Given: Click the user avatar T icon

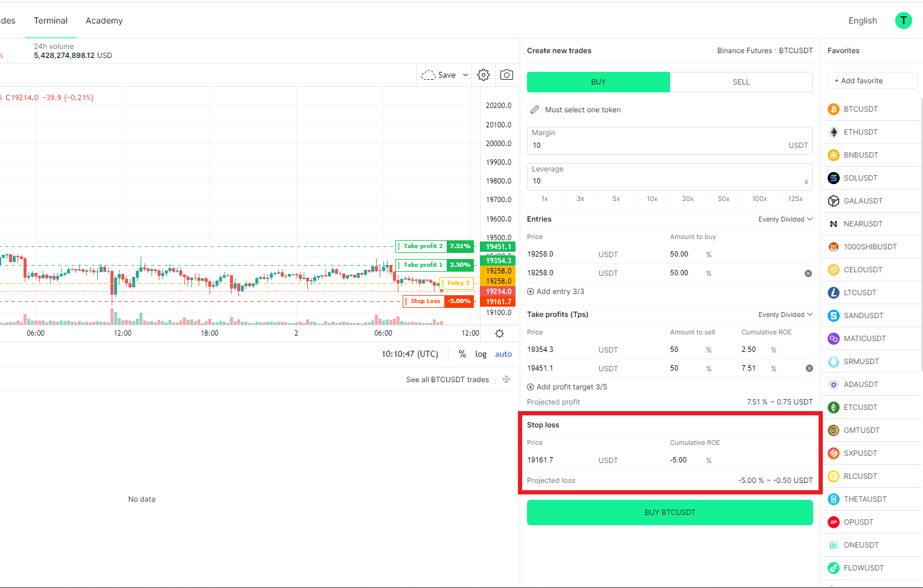Looking at the screenshot, I should (903, 21).
